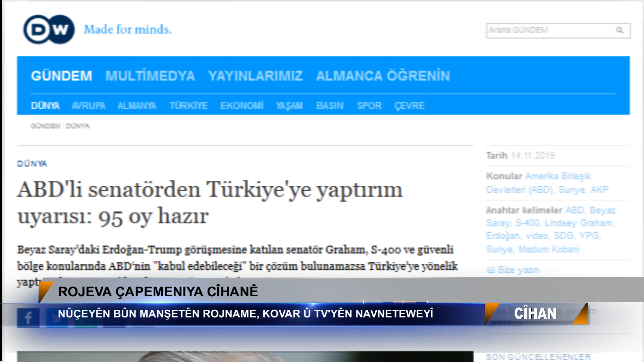Open the YAYINLARIMIZ menu
The width and height of the screenshot is (644, 362).
255,76
